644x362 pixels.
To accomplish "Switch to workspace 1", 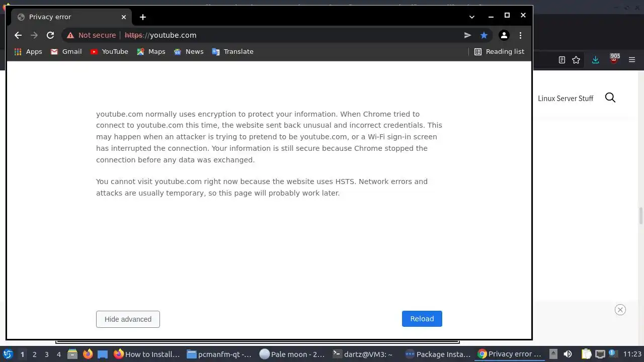I will pyautogui.click(x=22, y=354).
